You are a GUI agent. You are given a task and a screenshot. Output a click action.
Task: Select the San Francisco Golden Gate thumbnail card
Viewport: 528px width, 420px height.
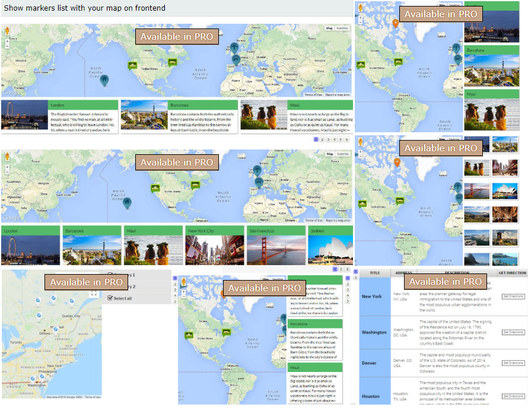point(275,245)
